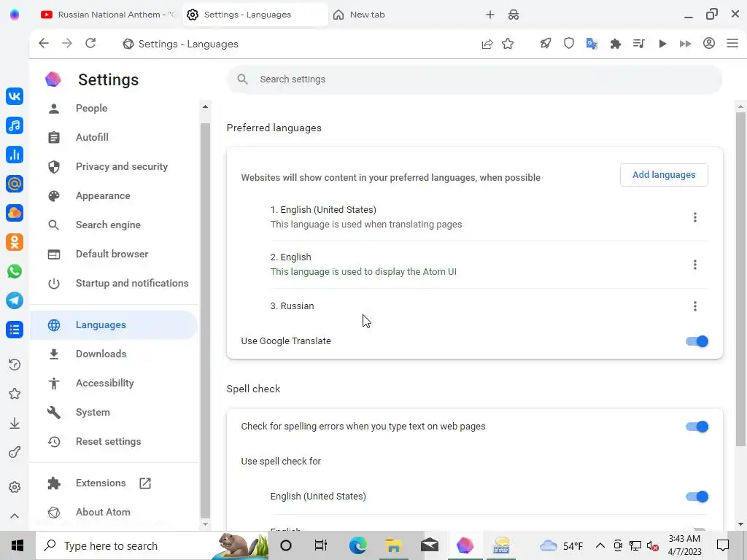747x560 pixels.
Task: Open more options for English (United States)
Action: coord(695,217)
